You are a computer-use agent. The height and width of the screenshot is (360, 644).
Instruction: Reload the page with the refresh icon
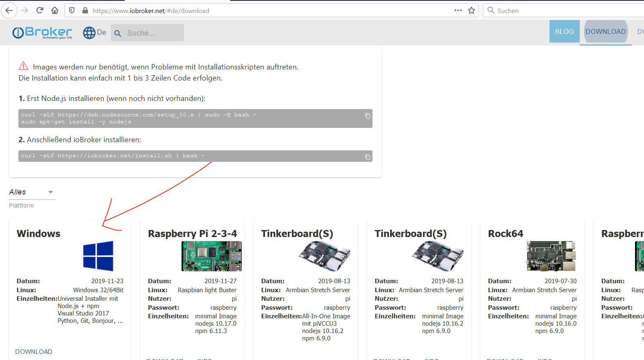(x=40, y=10)
